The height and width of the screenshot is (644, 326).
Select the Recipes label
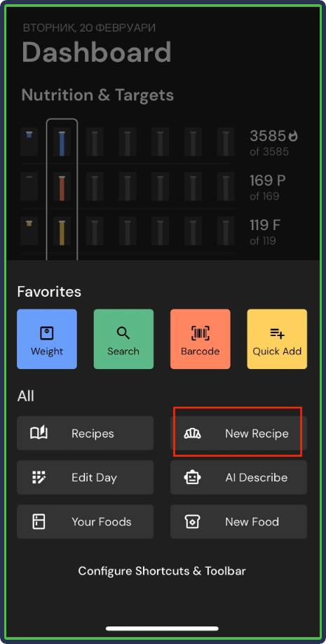coord(93,434)
